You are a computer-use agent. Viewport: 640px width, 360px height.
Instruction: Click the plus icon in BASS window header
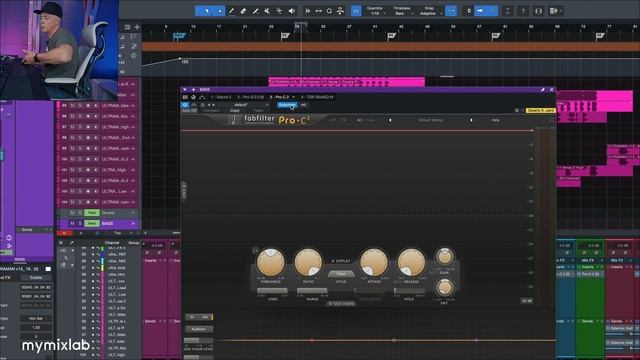[193, 89]
